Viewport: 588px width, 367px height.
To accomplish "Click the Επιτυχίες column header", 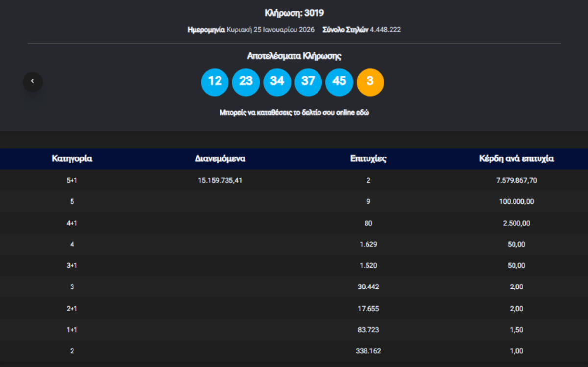I will tap(368, 159).
